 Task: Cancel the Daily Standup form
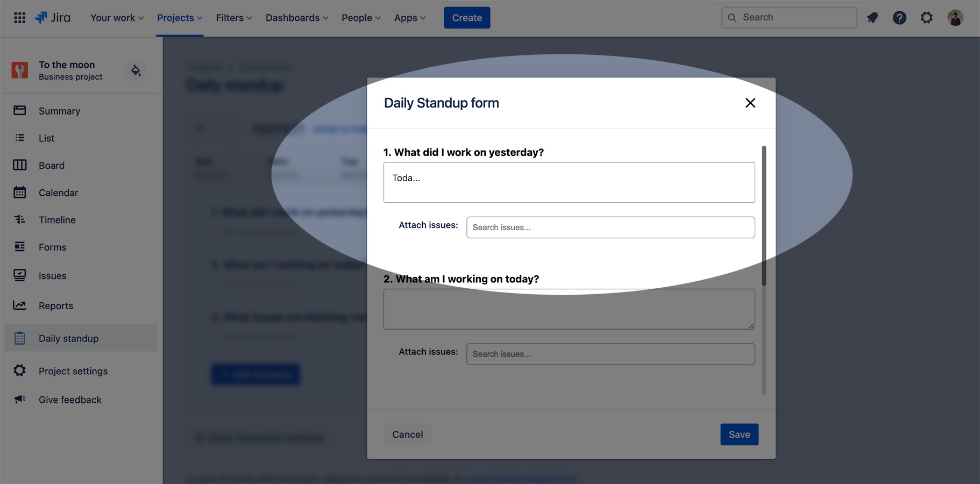tap(407, 434)
